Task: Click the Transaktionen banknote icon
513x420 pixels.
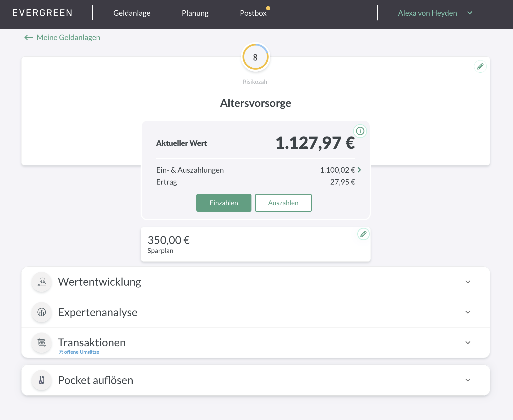Action: [x=42, y=343]
